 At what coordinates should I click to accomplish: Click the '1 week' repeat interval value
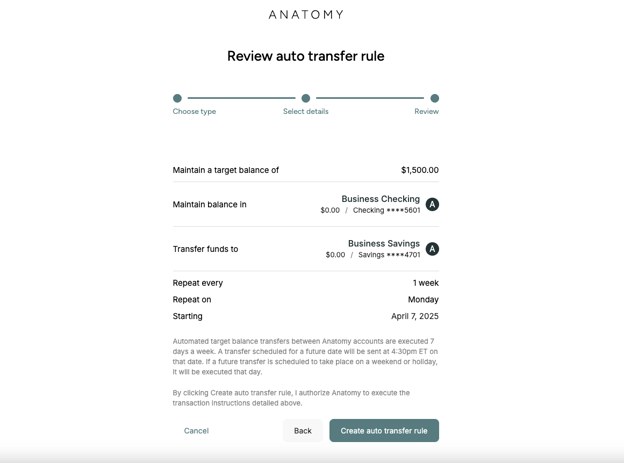[x=425, y=283]
